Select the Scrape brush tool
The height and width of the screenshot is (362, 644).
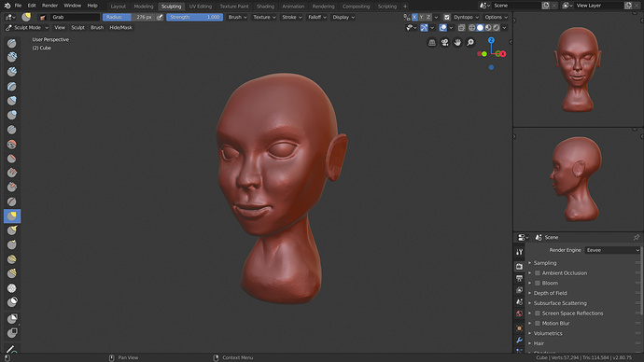click(x=12, y=188)
